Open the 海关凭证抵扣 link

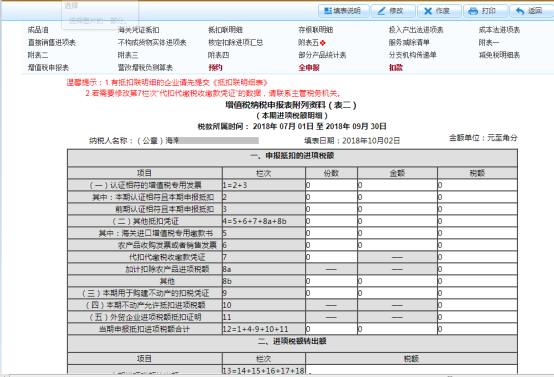tap(138, 30)
